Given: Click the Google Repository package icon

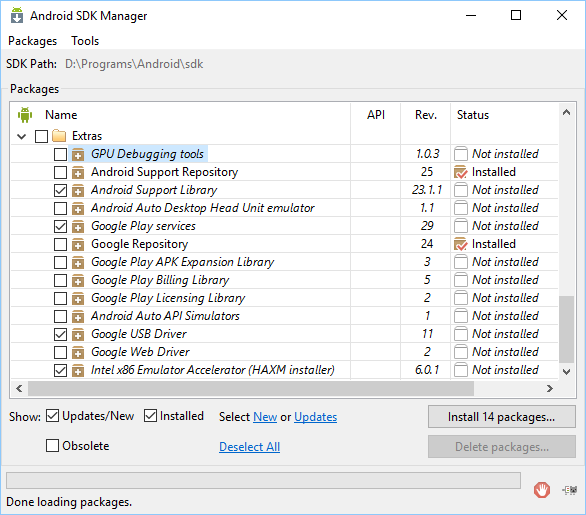Looking at the screenshot, I should [x=78, y=244].
